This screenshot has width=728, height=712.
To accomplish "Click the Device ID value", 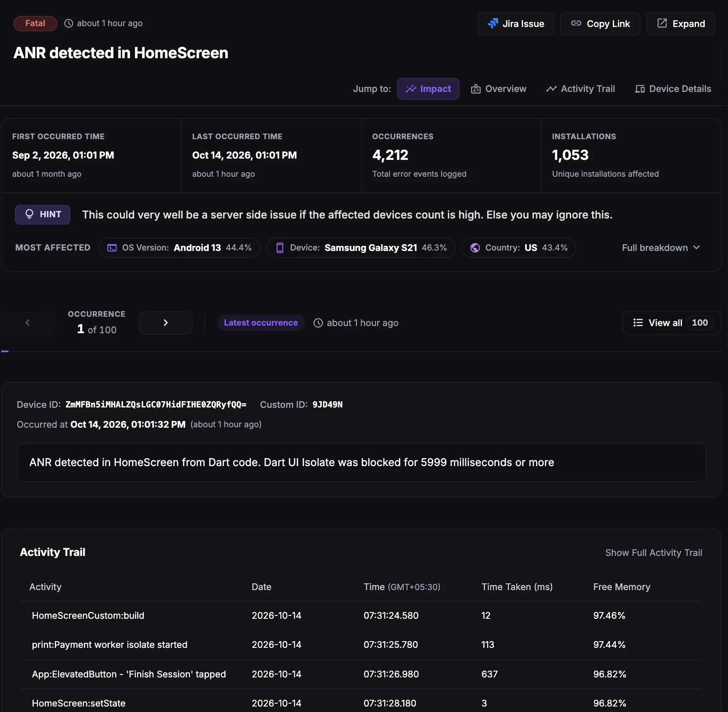I will (156, 405).
